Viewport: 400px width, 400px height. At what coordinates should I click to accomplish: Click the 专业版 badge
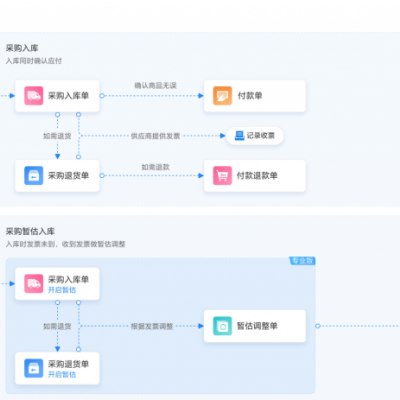302,261
